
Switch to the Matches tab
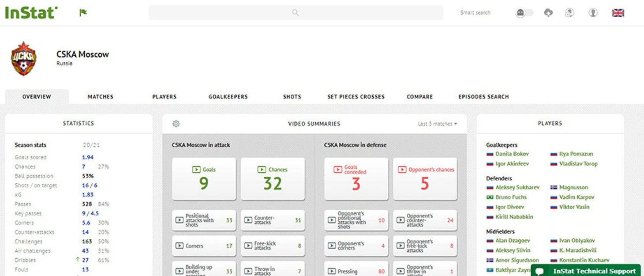[101, 97]
